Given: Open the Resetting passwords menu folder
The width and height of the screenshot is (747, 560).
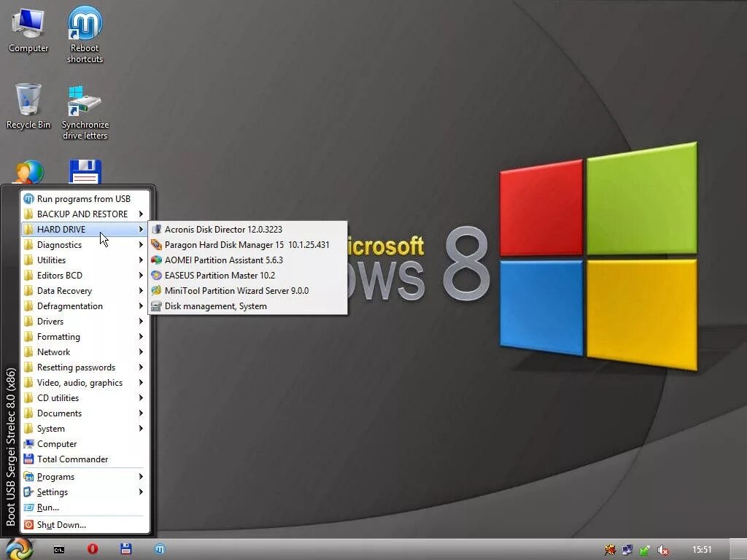Looking at the screenshot, I should 85,367.
